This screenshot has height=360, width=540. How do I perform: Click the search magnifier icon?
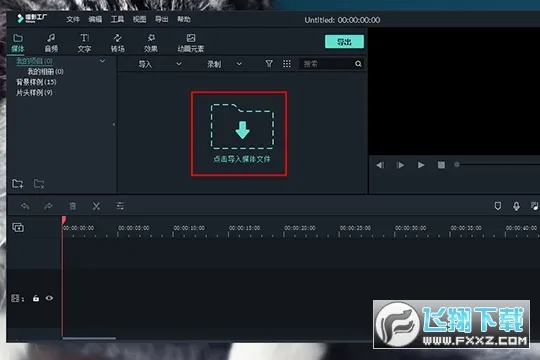coord(358,64)
